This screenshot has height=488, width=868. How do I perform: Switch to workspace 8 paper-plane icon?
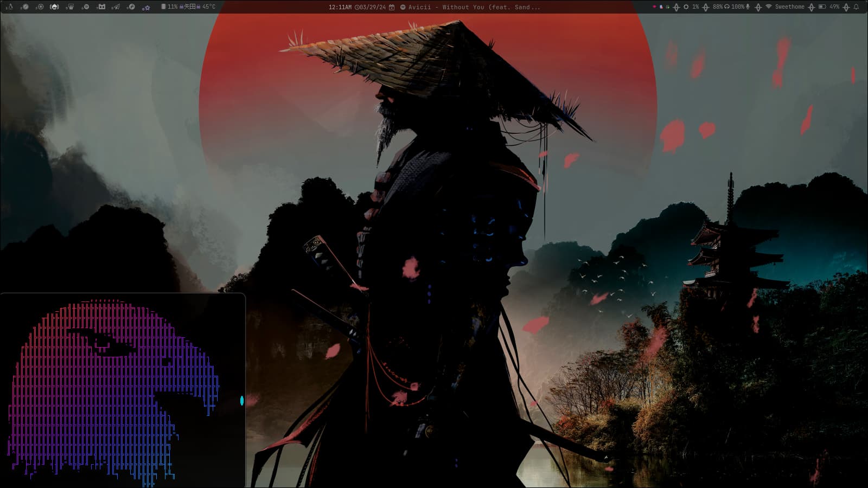pyautogui.click(x=116, y=7)
